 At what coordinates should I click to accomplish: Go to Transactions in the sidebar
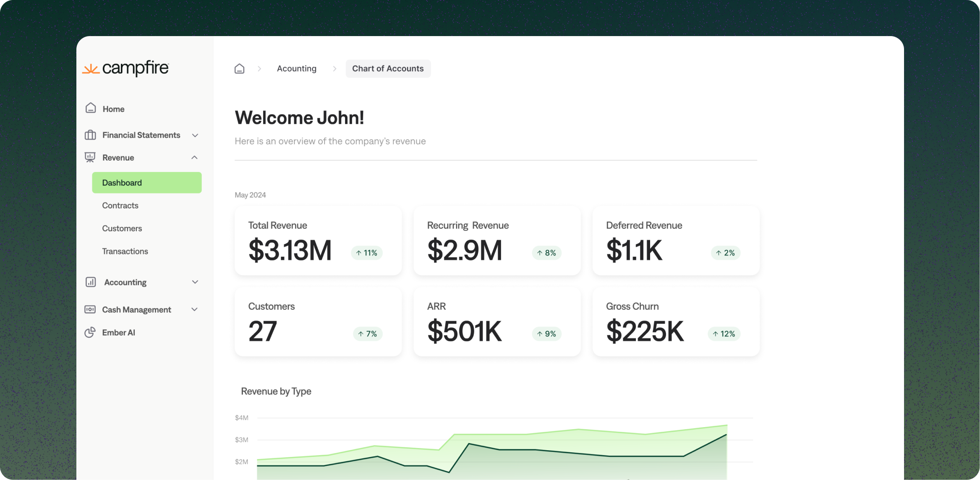tap(125, 251)
